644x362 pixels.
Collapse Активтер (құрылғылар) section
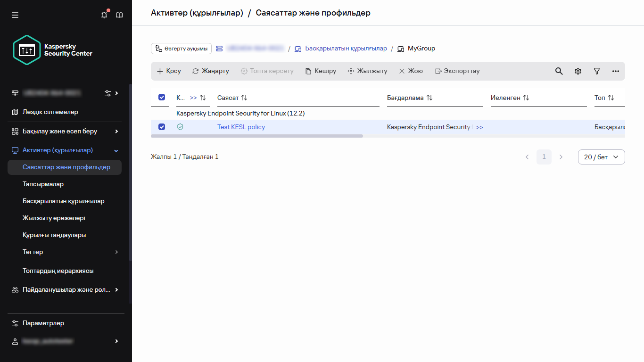116,151
